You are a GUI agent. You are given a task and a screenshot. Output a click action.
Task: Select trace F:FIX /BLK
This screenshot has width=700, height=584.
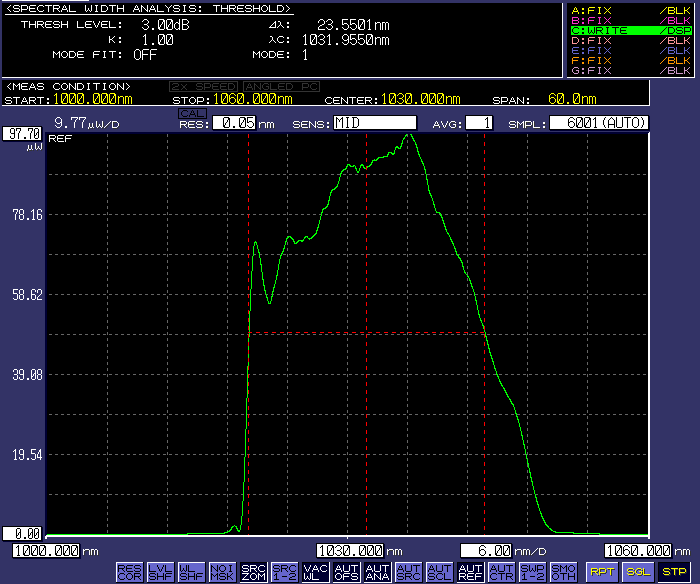coord(631,60)
